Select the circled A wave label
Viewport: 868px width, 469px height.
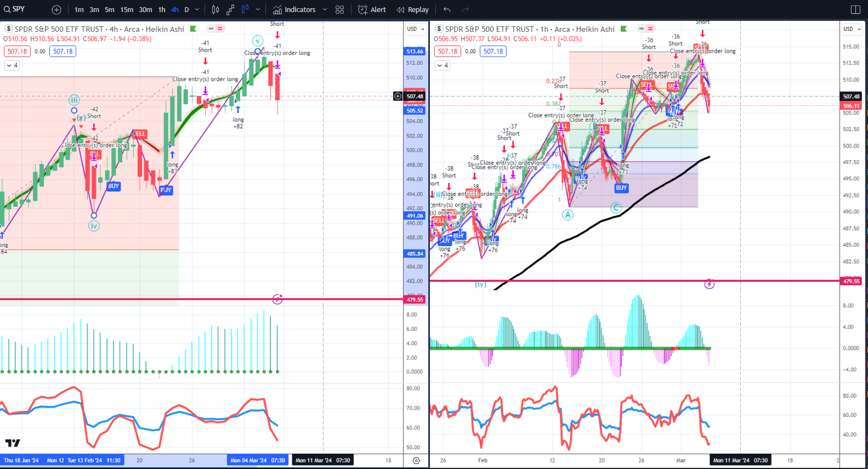pyautogui.click(x=568, y=214)
